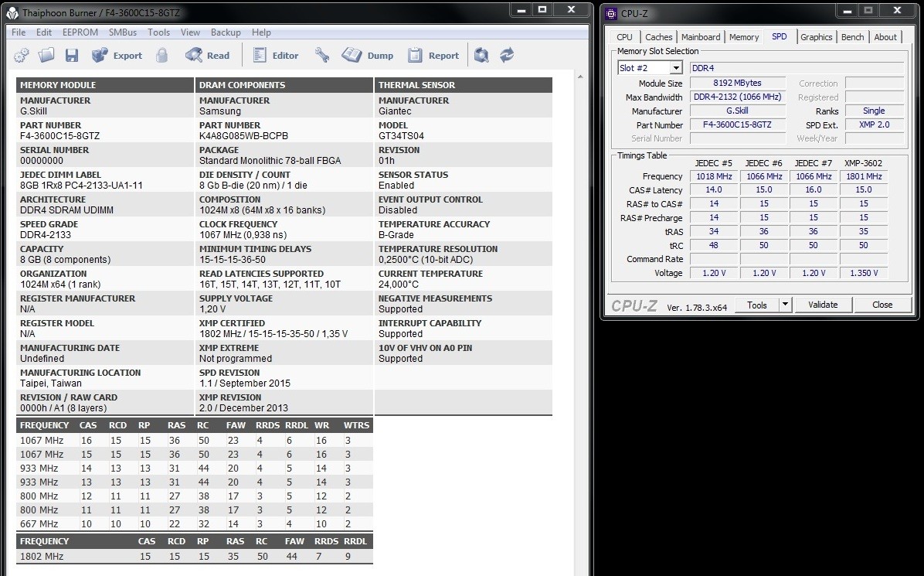Click the Export toolbar button
The image size is (924, 576).
pyautogui.click(x=117, y=56)
